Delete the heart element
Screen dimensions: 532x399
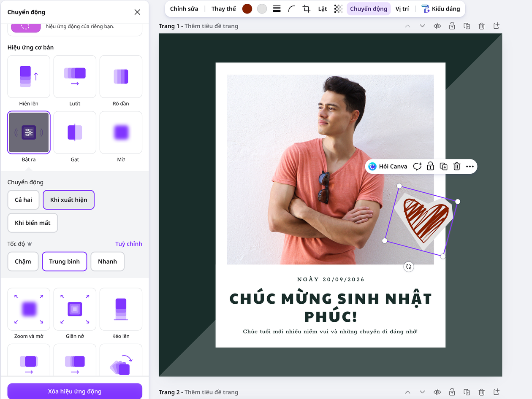(x=456, y=167)
